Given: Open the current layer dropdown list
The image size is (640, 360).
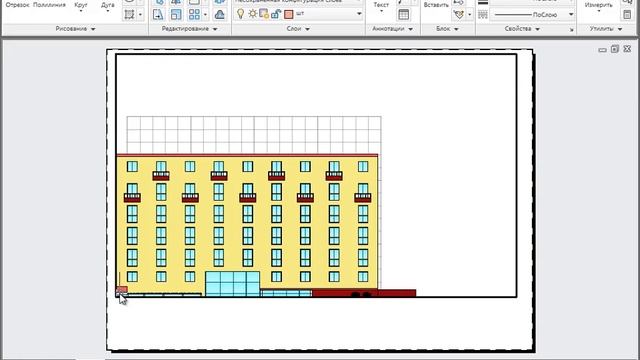Looking at the screenshot, I should [359, 14].
